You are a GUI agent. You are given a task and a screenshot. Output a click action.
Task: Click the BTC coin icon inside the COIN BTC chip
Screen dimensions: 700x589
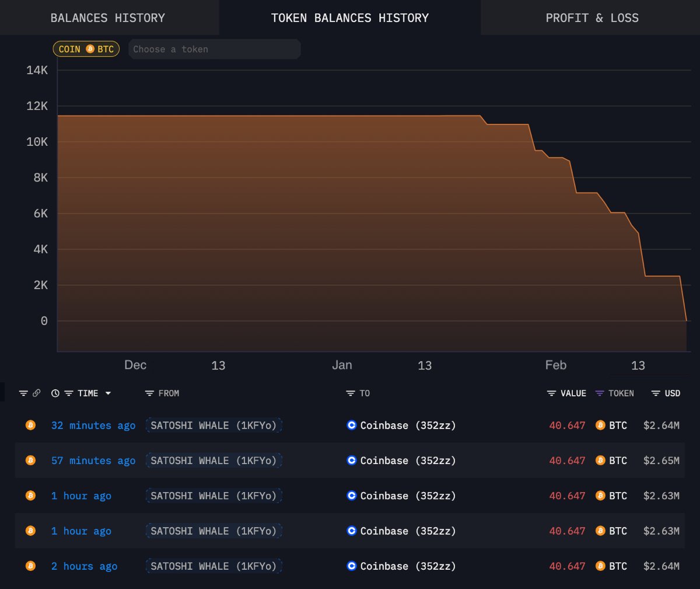coord(90,49)
